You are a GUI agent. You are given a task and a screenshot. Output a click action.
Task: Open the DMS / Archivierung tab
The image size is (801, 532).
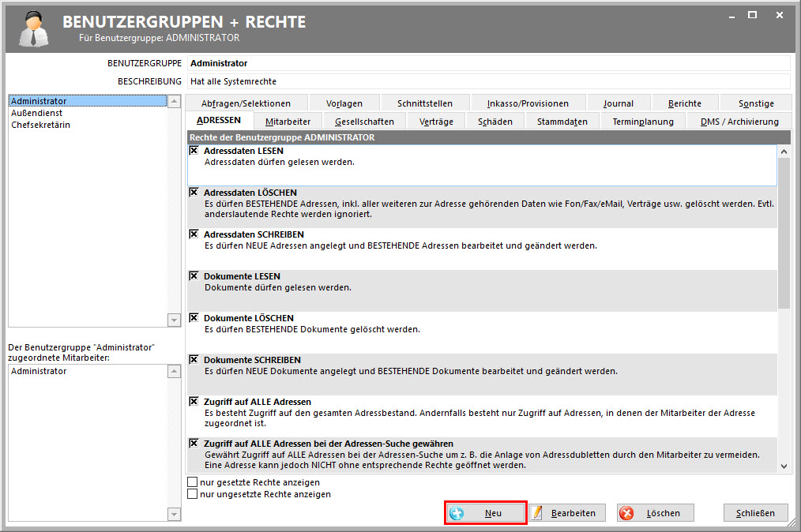[739, 122]
